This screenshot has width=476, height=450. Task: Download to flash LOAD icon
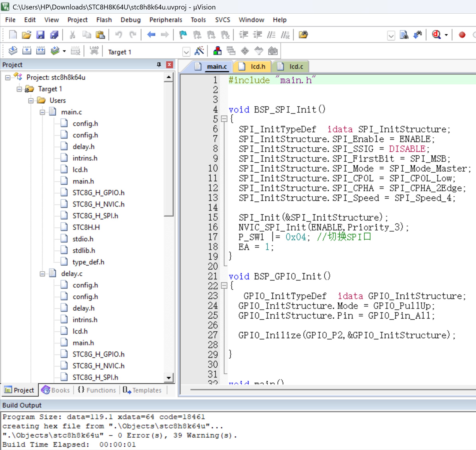tap(94, 51)
